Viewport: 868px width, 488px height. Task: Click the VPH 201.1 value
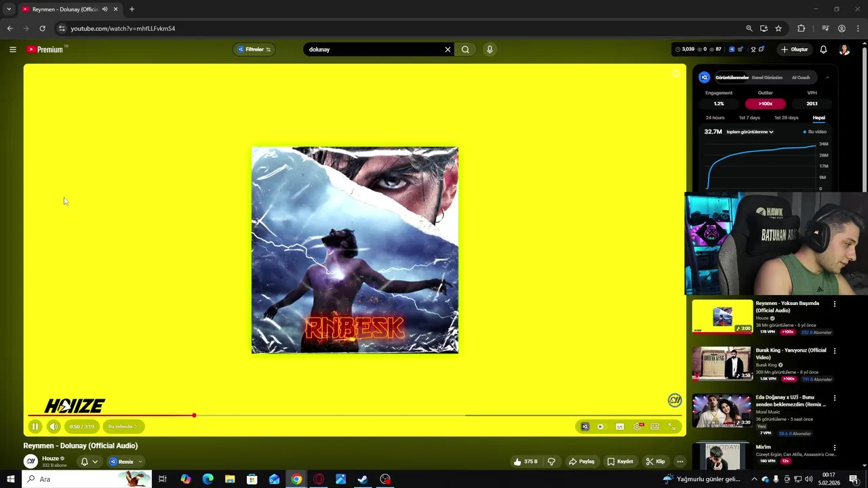tap(812, 104)
